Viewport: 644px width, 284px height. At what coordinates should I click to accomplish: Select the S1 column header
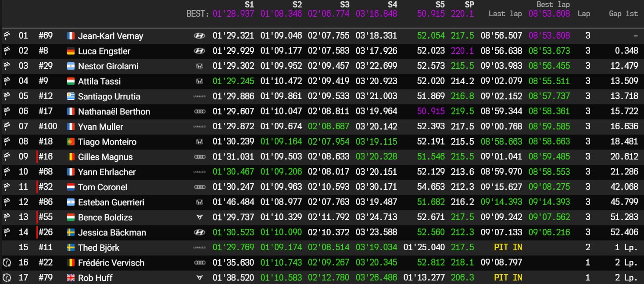point(249,4)
